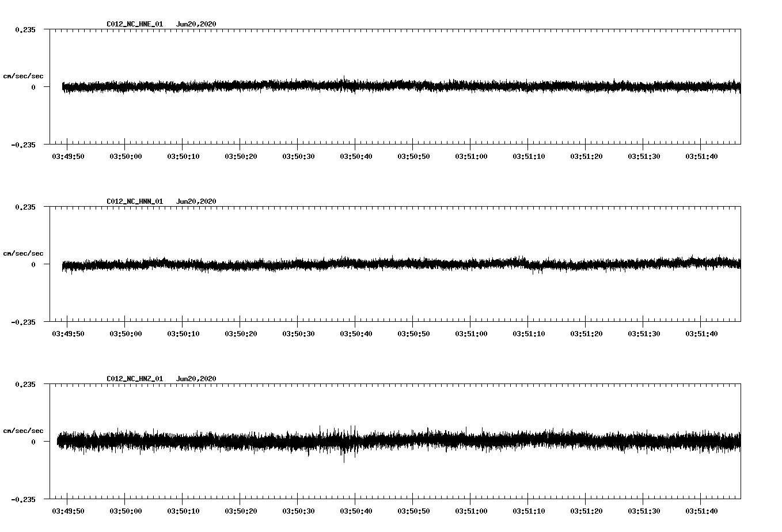This screenshot has width=782, height=532.
Task: Click the 03:50:40 time label under HNE plot
Action: point(356,157)
